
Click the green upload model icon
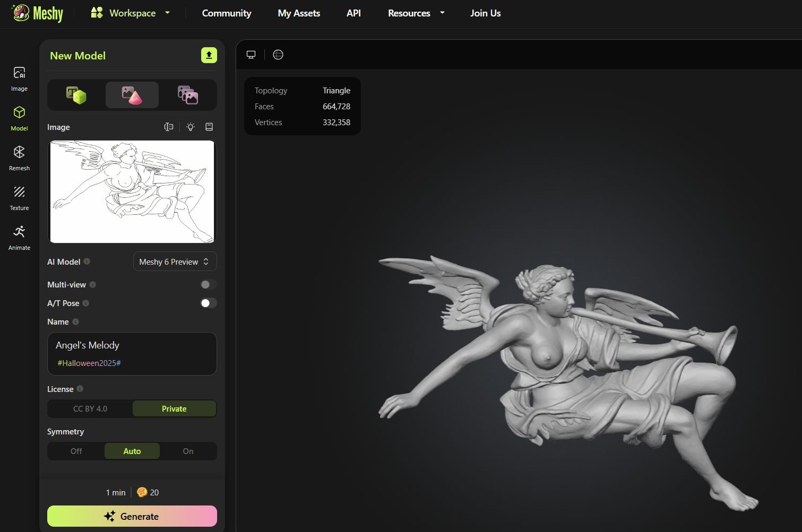coord(209,55)
